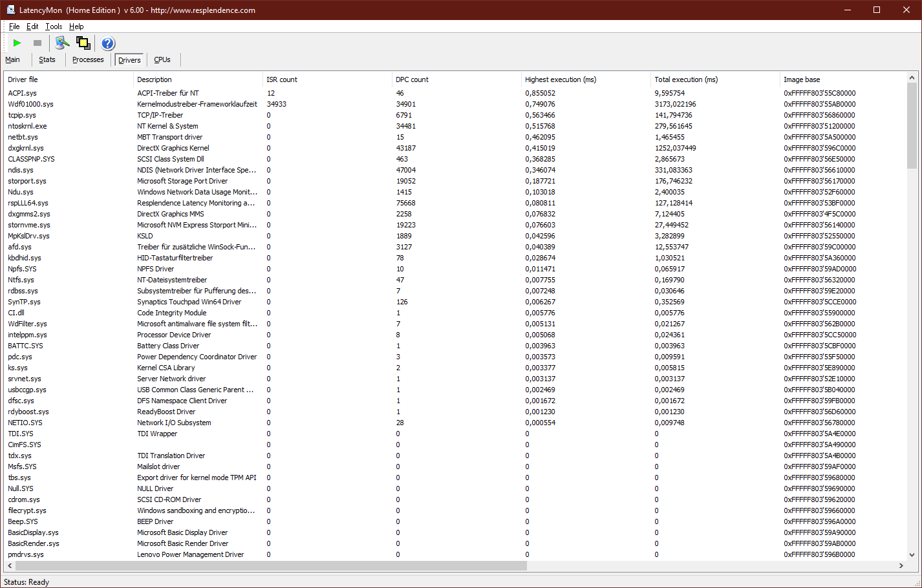Select the ACPI.sys driver row

click(x=455, y=93)
